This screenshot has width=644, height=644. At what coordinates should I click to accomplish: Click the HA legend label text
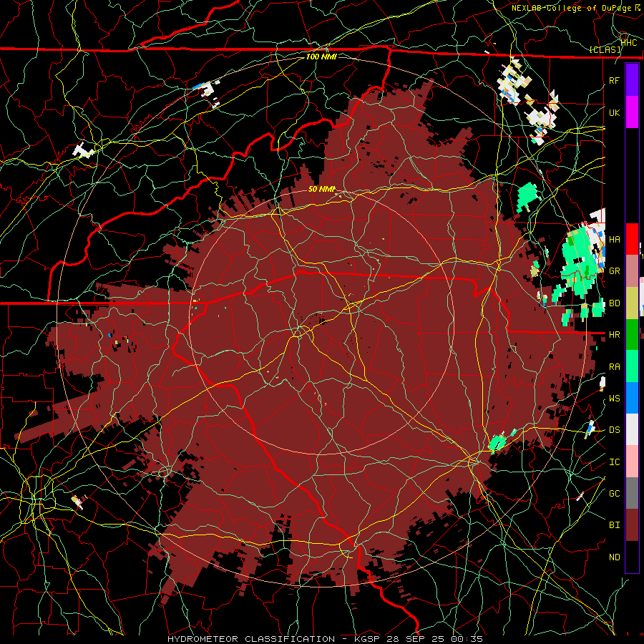point(615,240)
